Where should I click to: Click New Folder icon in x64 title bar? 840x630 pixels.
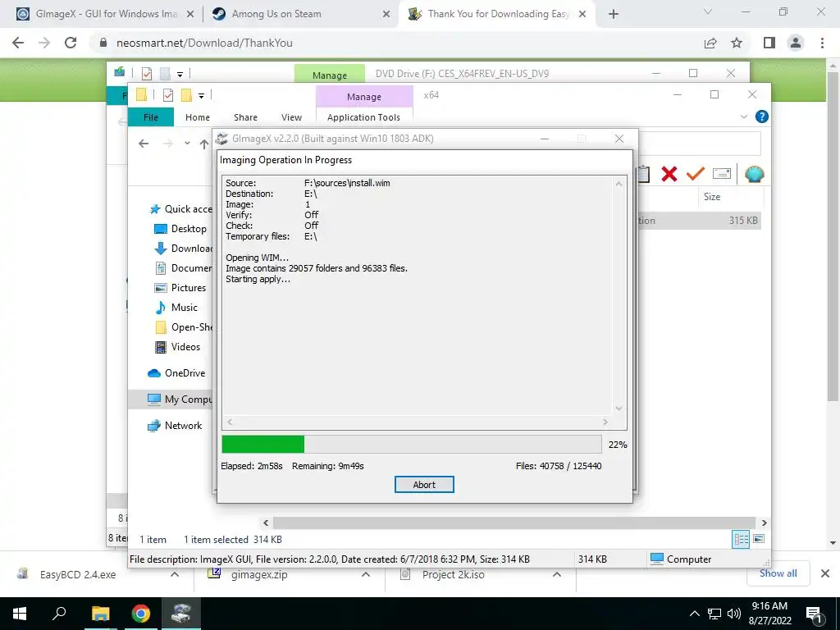(x=186, y=95)
